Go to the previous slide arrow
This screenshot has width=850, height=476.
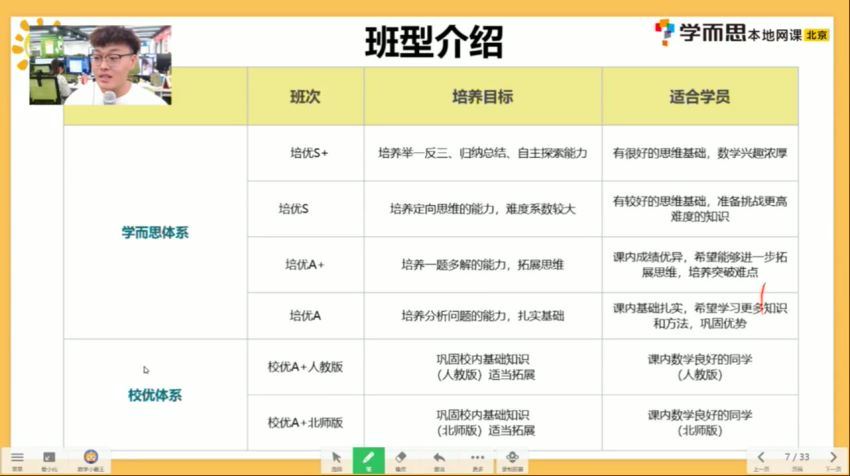[x=761, y=457]
